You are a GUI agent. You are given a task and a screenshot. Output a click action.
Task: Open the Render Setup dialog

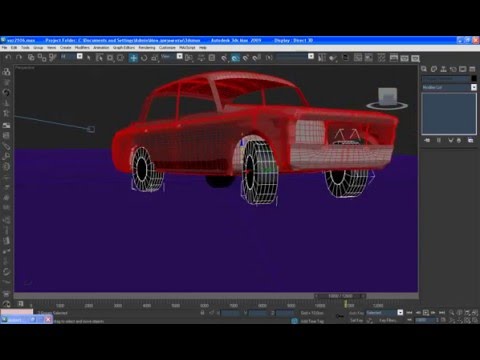[x=394, y=58]
